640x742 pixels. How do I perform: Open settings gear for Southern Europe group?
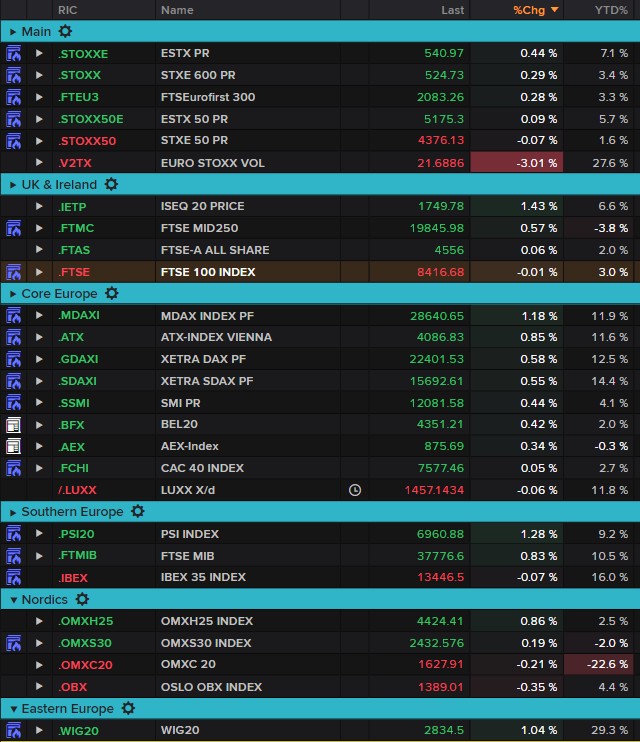tap(138, 512)
